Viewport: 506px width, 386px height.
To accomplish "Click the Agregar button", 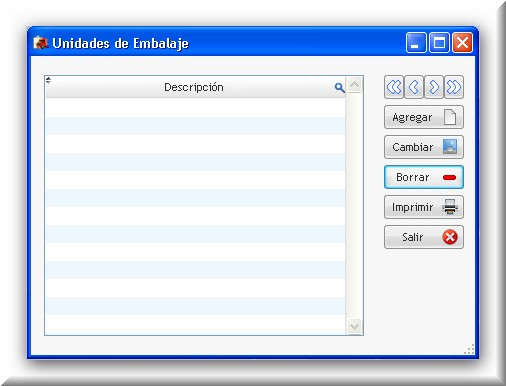I will click(424, 117).
